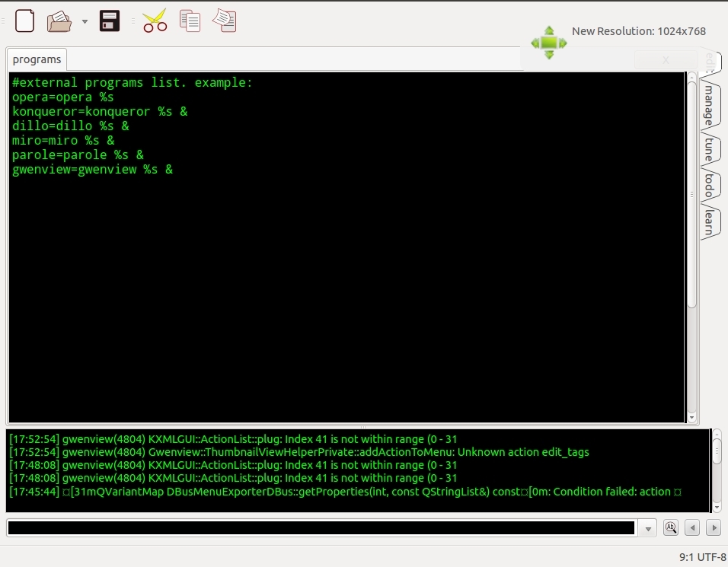Open the find field history dropdown
The height and width of the screenshot is (567, 728).
pyautogui.click(x=648, y=528)
